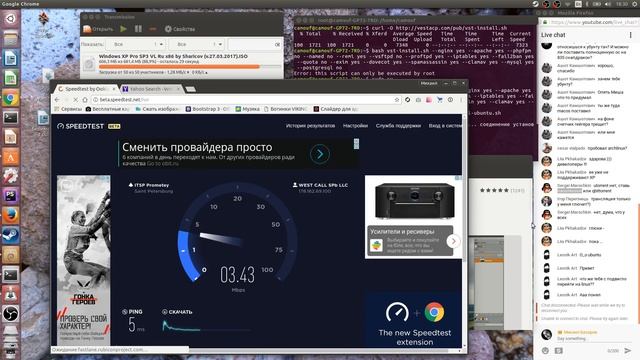
Task: Bookmark this page with the star icon
Action: click(396, 100)
